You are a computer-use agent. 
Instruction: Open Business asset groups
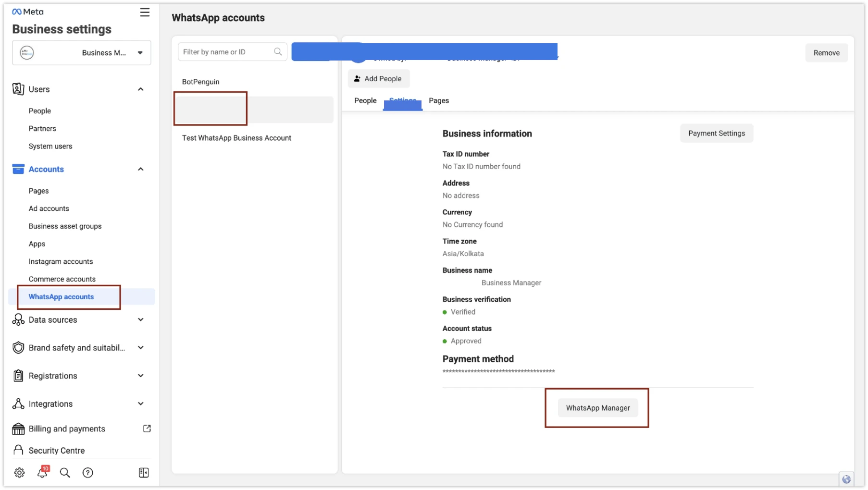65,226
